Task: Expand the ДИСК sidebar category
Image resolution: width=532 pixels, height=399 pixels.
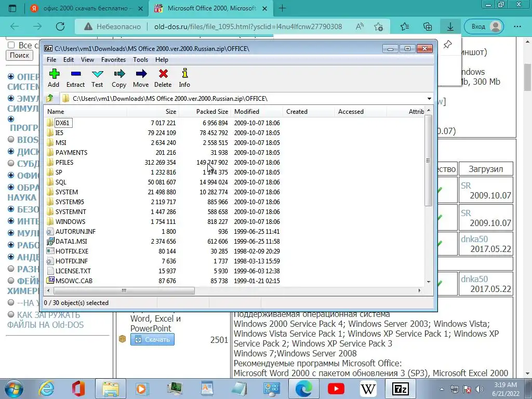Action: tap(11, 151)
